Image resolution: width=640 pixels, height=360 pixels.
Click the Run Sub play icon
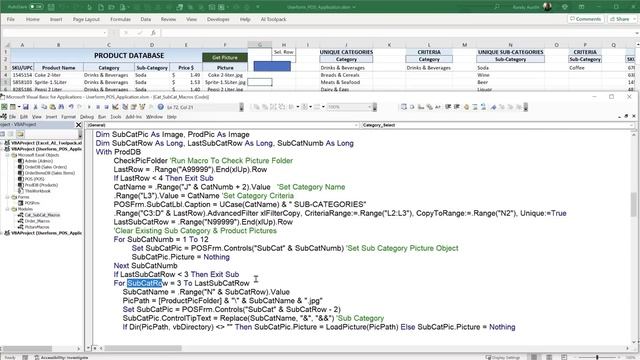(x=89, y=107)
